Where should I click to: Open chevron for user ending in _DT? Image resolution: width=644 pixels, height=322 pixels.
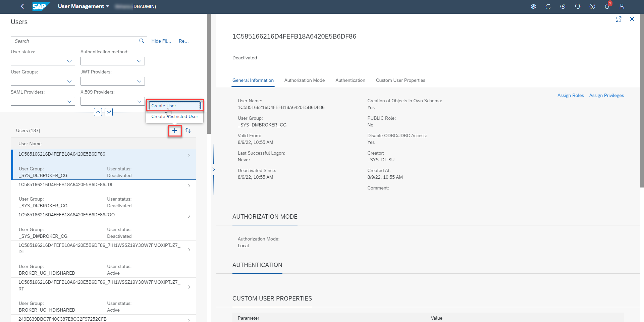[x=189, y=250]
